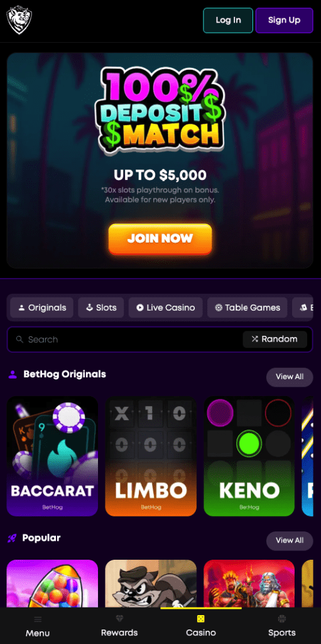The width and height of the screenshot is (321, 644).
Task: Pick a Random game button
Action: pyautogui.click(x=275, y=339)
